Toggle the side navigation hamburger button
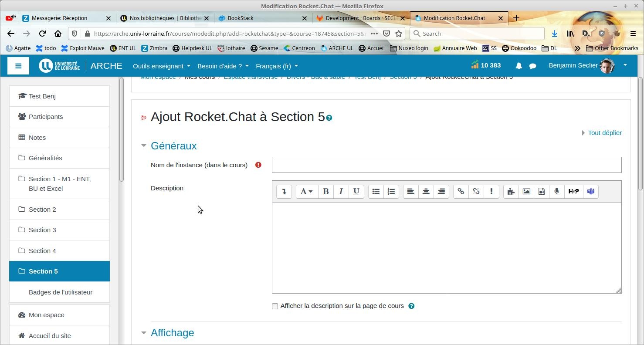Image resolution: width=644 pixels, height=345 pixels. point(18,66)
